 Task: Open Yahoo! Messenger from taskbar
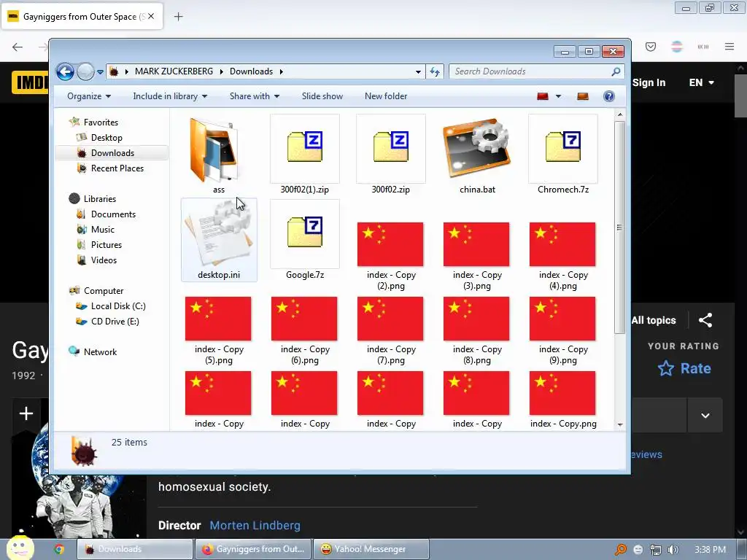tap(371, 549)
